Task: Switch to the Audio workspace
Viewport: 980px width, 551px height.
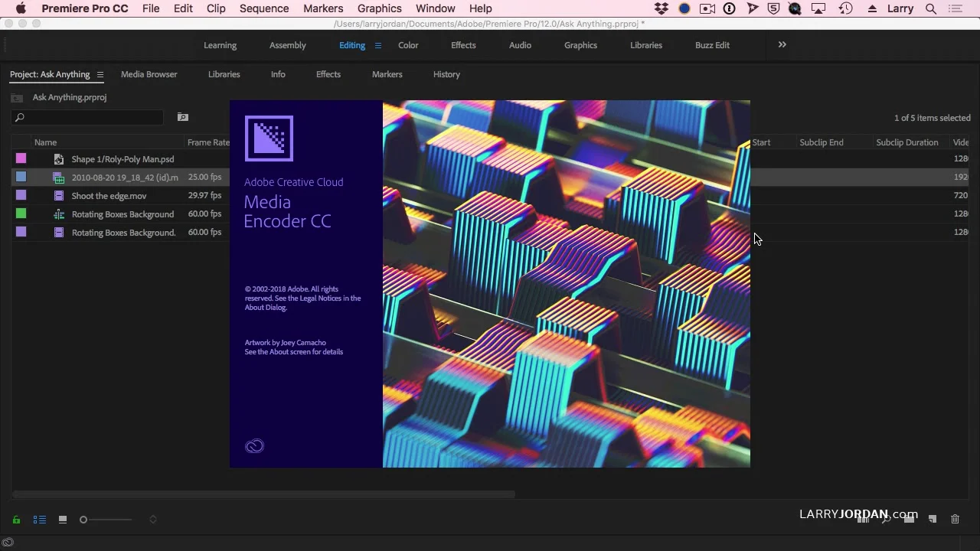Action: (x=520, y=45)
